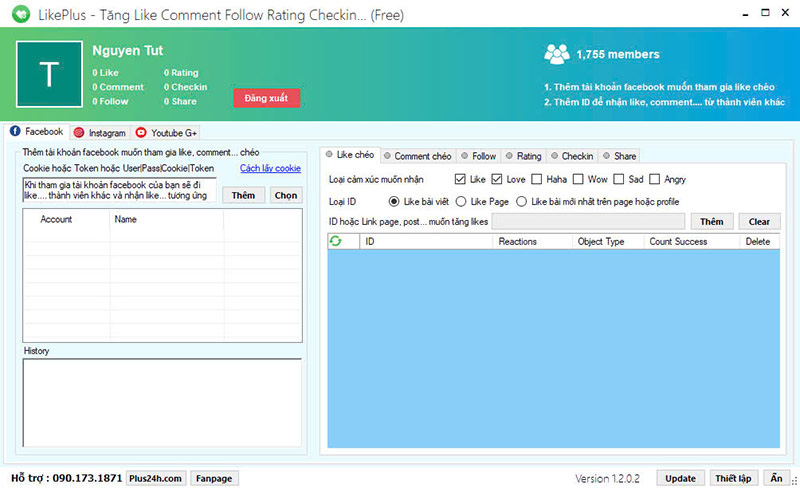The height and width of the screenshot is (488, 800).
Task: Toggle the Love reaction checkbox
Action: [x=497, y=179]
